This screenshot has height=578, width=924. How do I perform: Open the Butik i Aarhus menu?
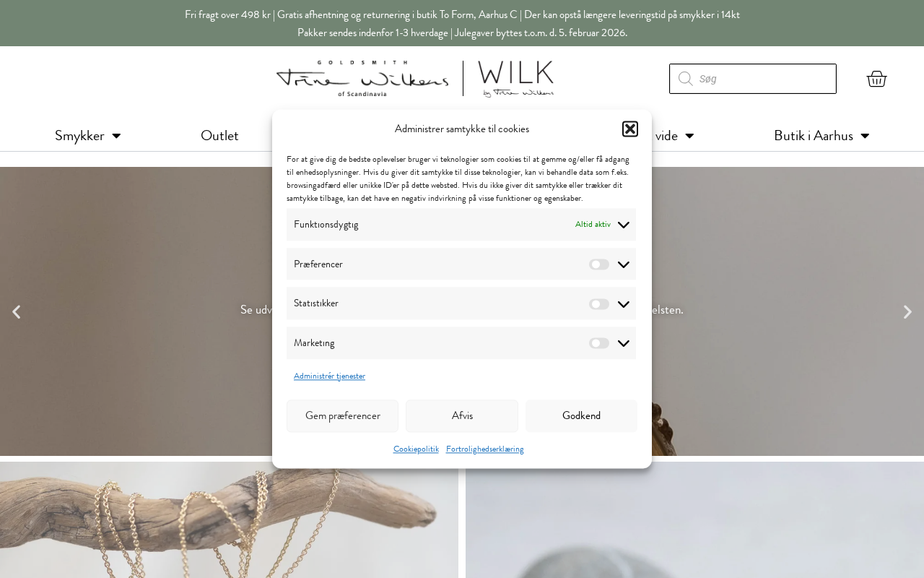pos(821,136)
